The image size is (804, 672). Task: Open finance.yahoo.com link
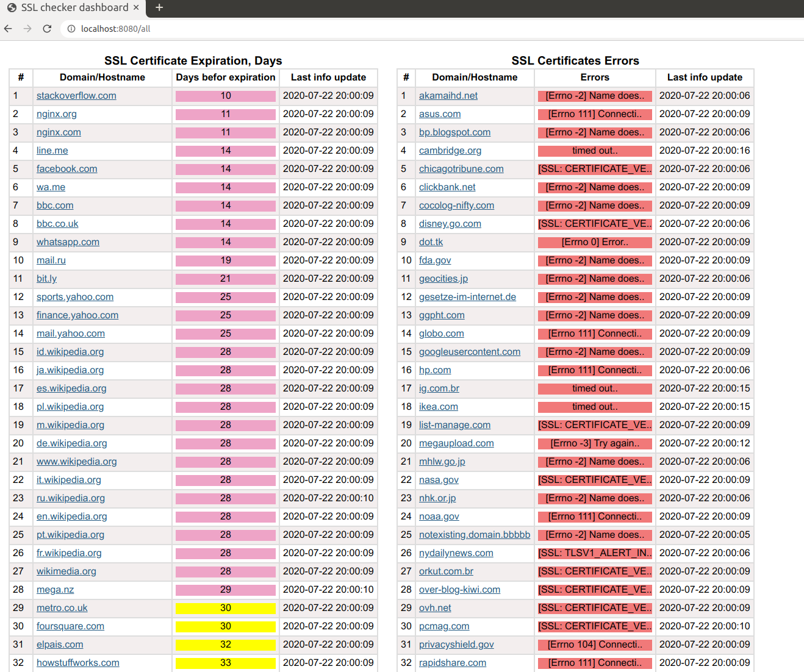(77, 315)
